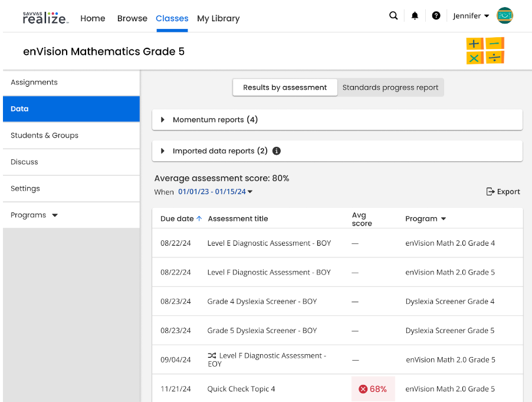This screenshot has width=532, height=402.
Task: Open Assignments in the sidebar
Action: coord(71,82)
